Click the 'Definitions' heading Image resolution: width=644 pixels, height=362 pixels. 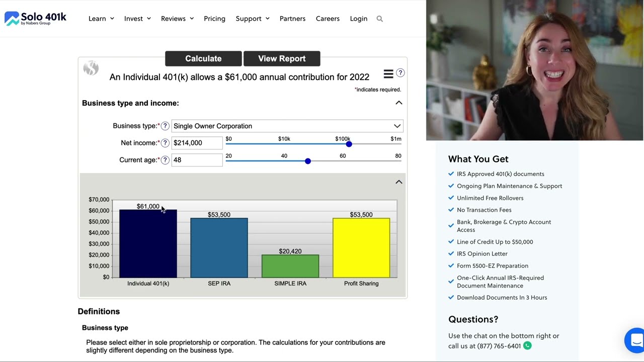[99, 312]
